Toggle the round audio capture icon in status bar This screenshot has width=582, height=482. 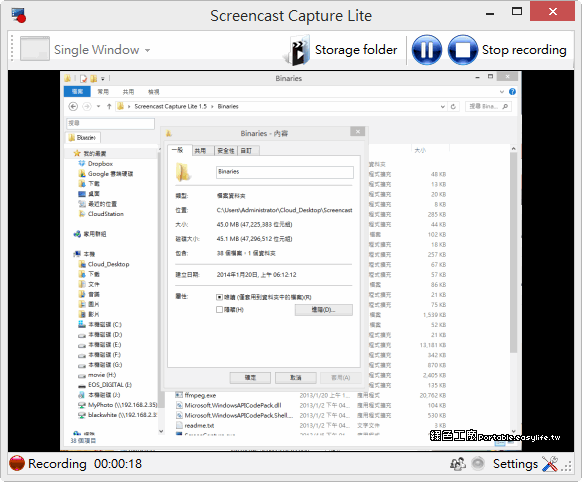click(x=478, y=463)
